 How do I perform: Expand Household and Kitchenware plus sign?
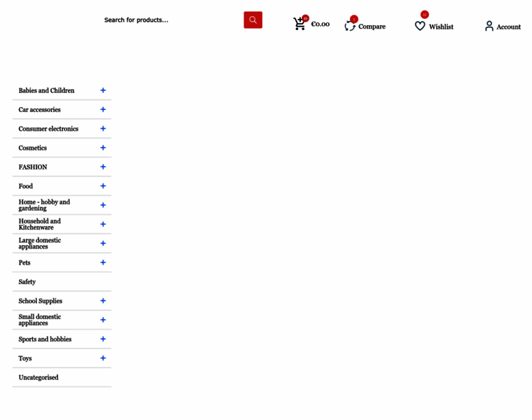[103, 224]
